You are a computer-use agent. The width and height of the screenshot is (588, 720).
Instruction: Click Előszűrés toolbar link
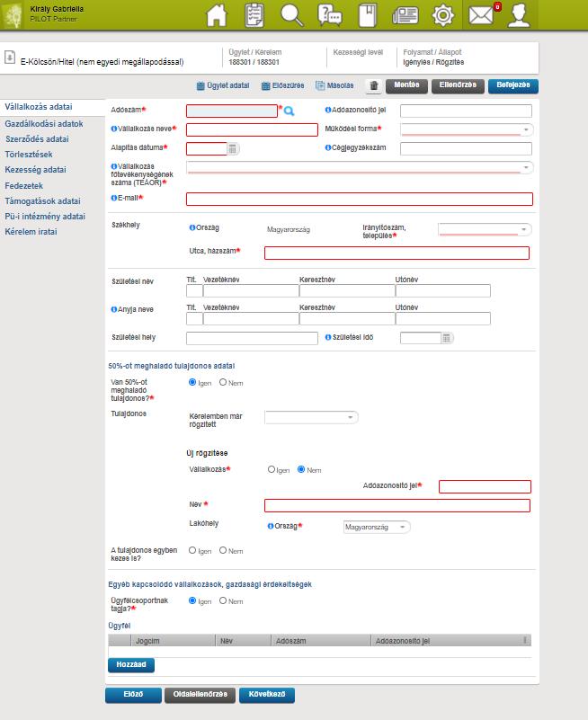282,85
